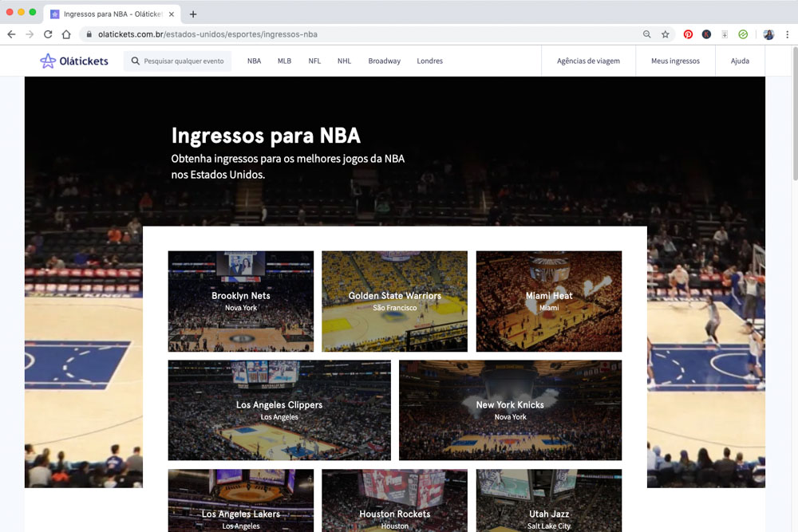Choose the Houston Rockets card
Image resolution: width=798 pixels, height=532 pixels.
394,500
